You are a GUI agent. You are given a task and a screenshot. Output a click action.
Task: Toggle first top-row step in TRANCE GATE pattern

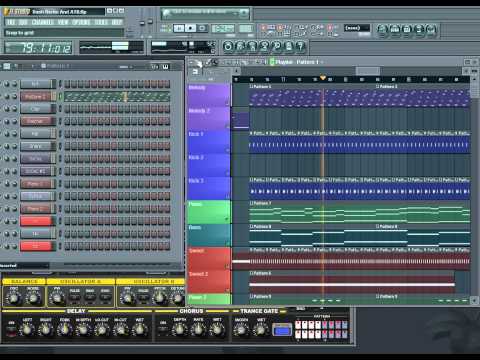coord(298,324)
